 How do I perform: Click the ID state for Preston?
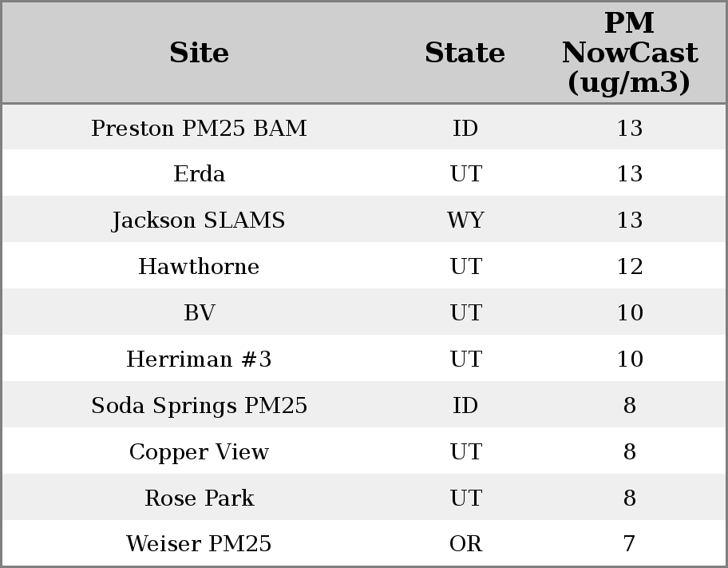[465, 128]
